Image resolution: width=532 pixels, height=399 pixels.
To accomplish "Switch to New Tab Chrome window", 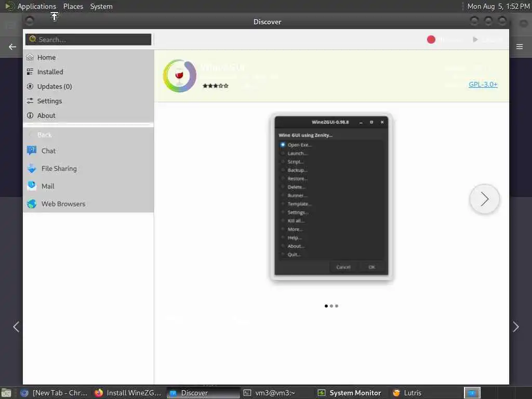I will [x=54, y=393].
